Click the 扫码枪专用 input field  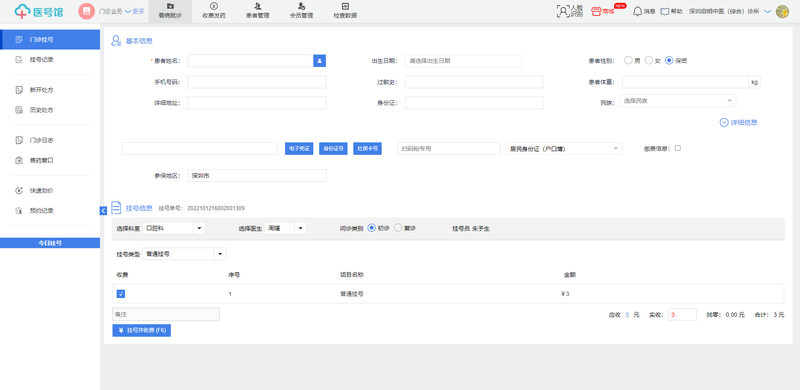(x=449, y=149)
